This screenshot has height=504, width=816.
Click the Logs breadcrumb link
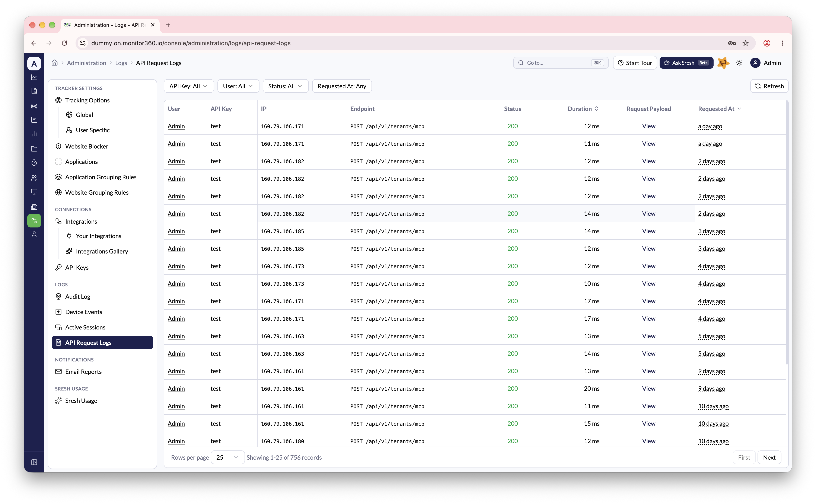(121, 63)
